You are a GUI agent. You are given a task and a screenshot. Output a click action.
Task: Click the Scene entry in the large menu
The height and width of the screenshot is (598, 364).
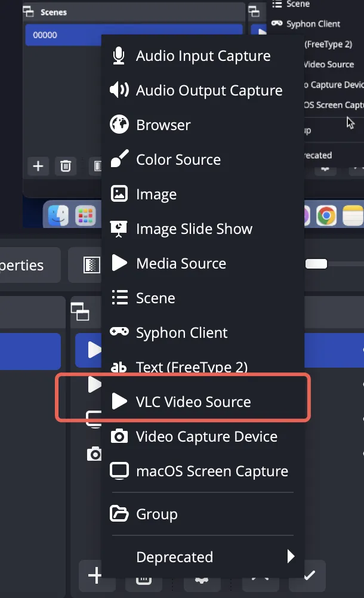pyautogui.click(x=202, y=298)
